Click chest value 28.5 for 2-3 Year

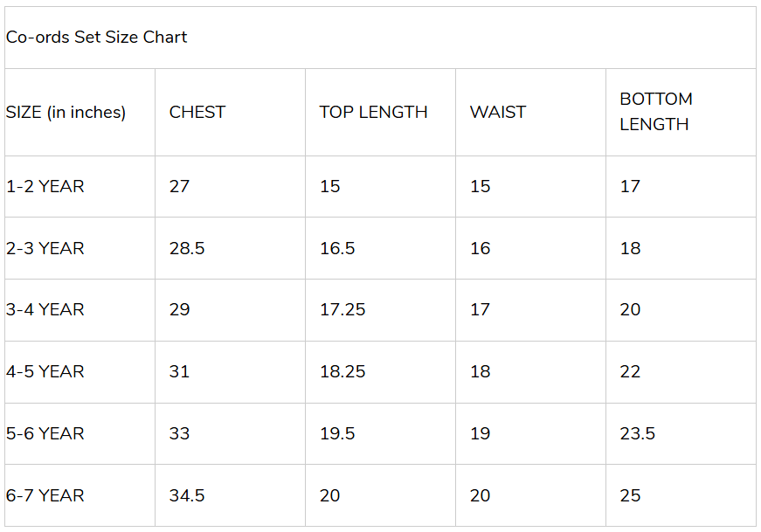(187, 249)
